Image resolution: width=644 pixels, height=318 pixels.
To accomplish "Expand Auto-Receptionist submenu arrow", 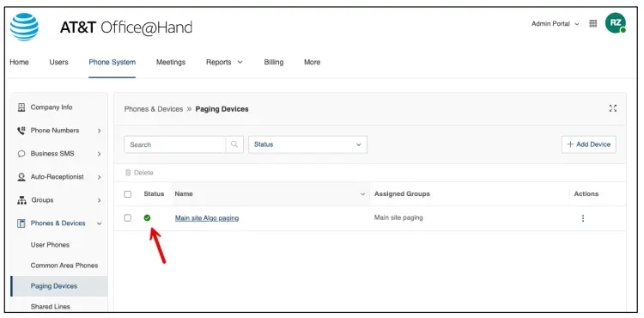I will tap(99, 177).
